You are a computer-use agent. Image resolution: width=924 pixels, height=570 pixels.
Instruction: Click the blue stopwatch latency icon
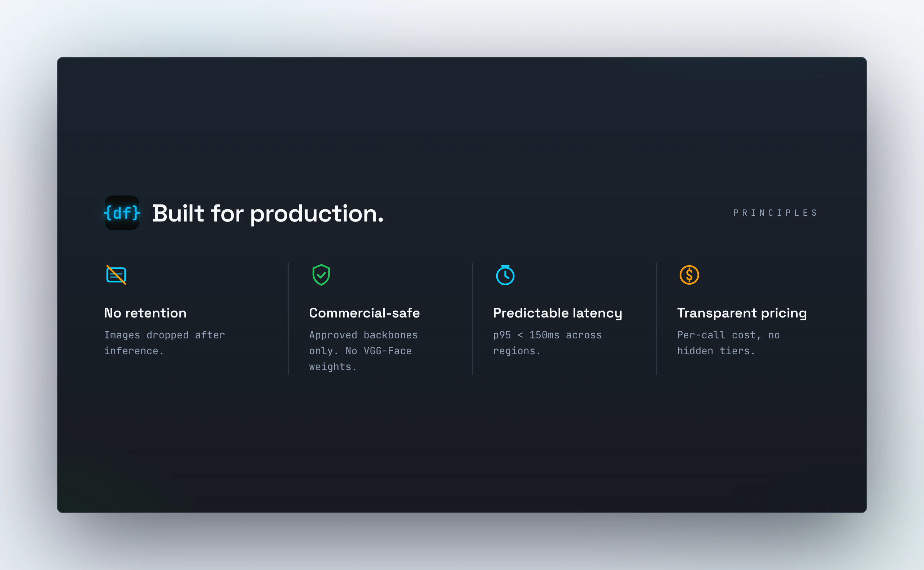505,275
